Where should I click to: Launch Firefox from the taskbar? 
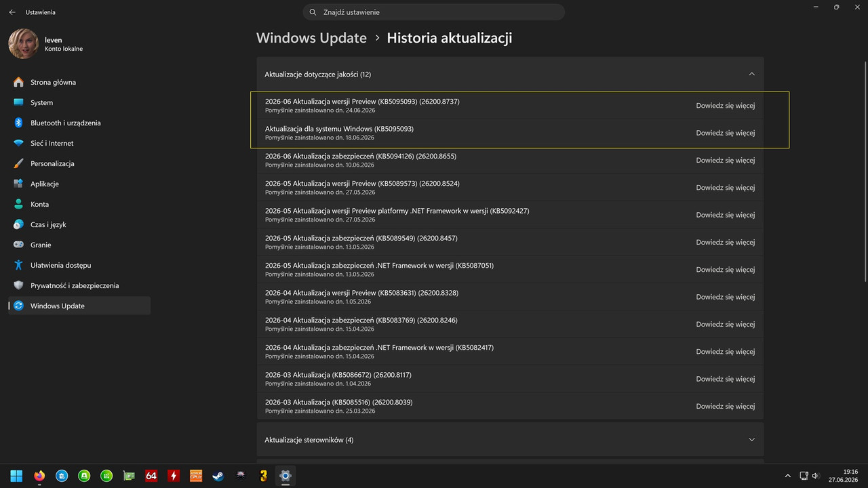click(39, 476)
